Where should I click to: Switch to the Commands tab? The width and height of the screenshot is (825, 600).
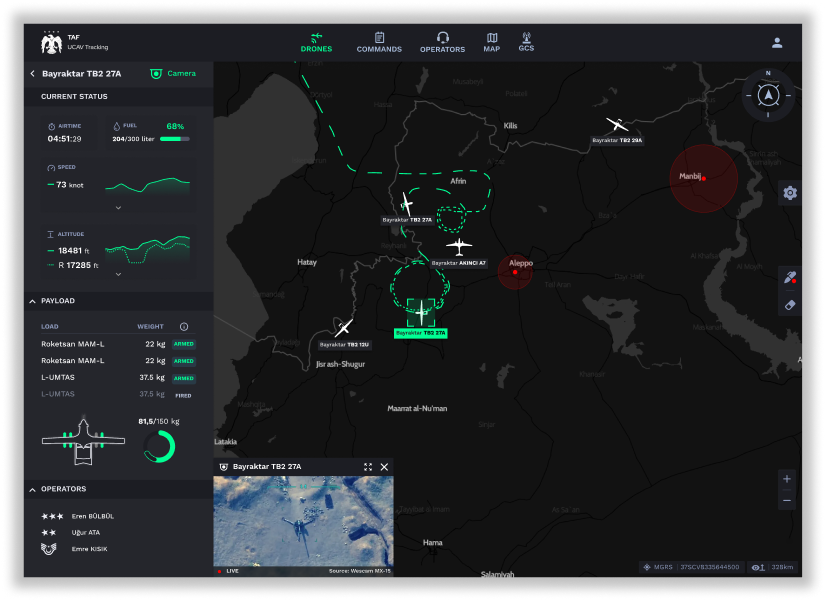[x=379, y=42]
